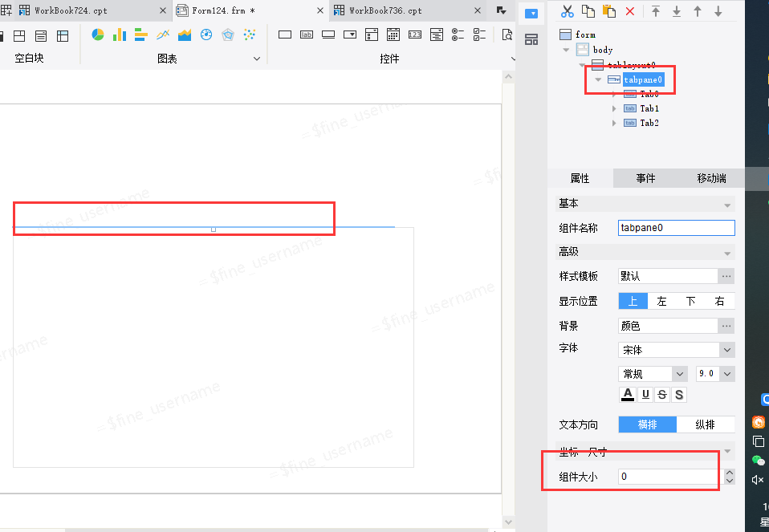Expand the Tab1 tree node
Screen dimensions: 769x532
pyautogui.click(x=614, y=108)
